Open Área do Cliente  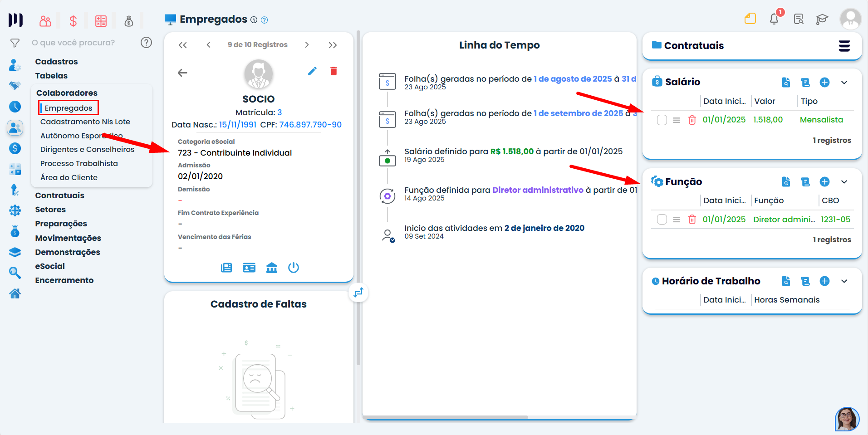69,178
